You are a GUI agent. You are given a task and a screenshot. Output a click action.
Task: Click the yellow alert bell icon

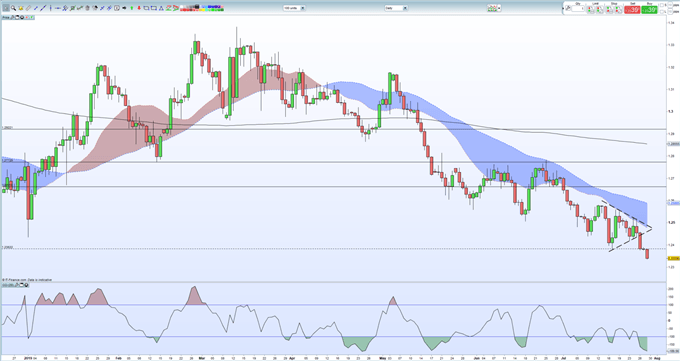[21, 8]
